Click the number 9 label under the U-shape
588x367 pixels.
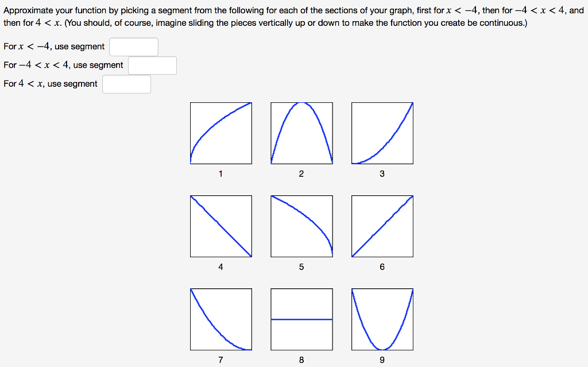point(382,360)
